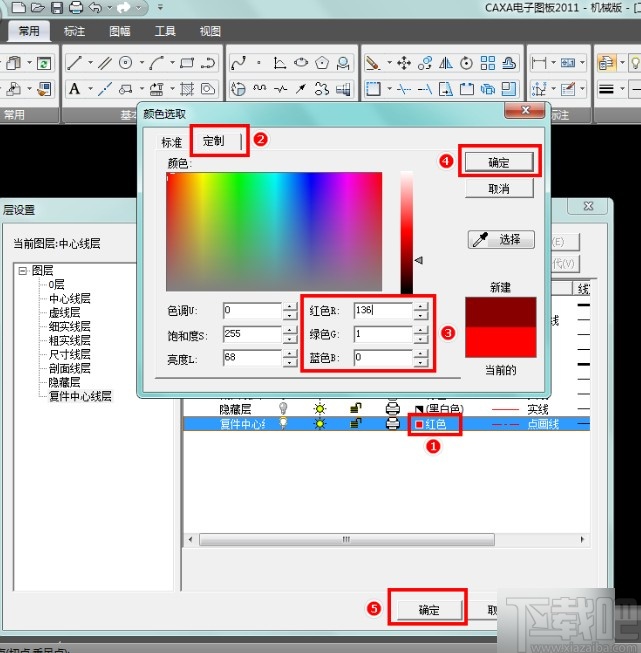Switch to the 工具 ribbon tab
Image resolution: width=641 pixels, height=653 pixels.
165,31
